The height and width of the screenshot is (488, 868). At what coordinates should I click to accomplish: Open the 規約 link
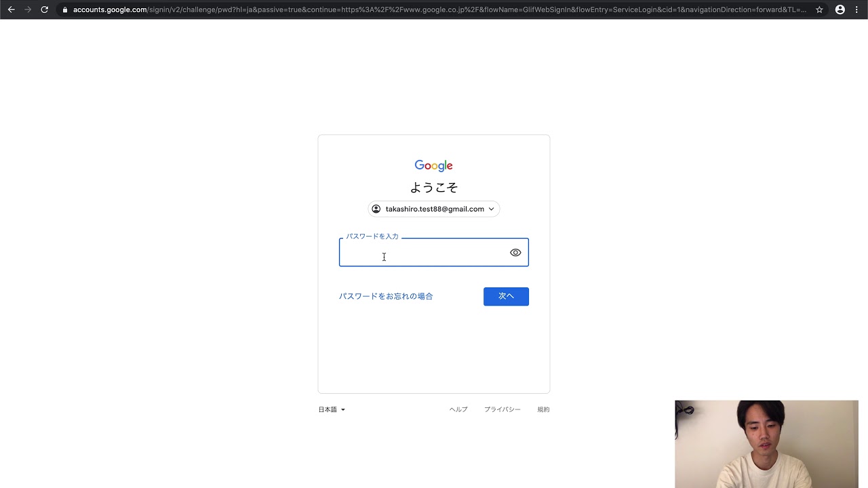tap(543, 409)
